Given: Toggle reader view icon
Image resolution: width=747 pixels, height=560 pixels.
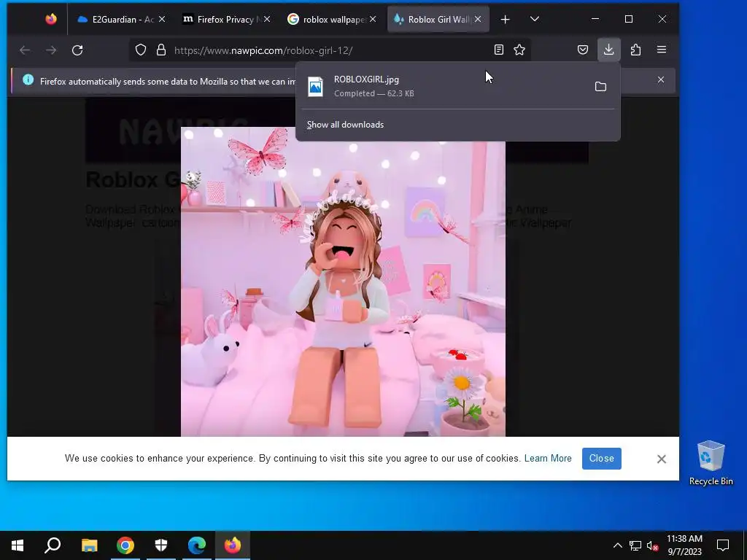Looking at the screenshot, I should (x=499, y=50).
